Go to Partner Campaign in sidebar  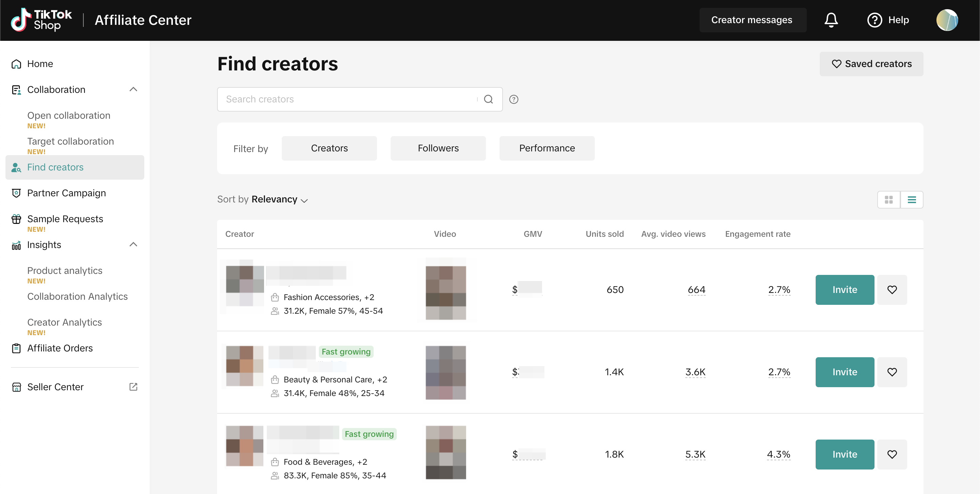click(x=67, y=193)
